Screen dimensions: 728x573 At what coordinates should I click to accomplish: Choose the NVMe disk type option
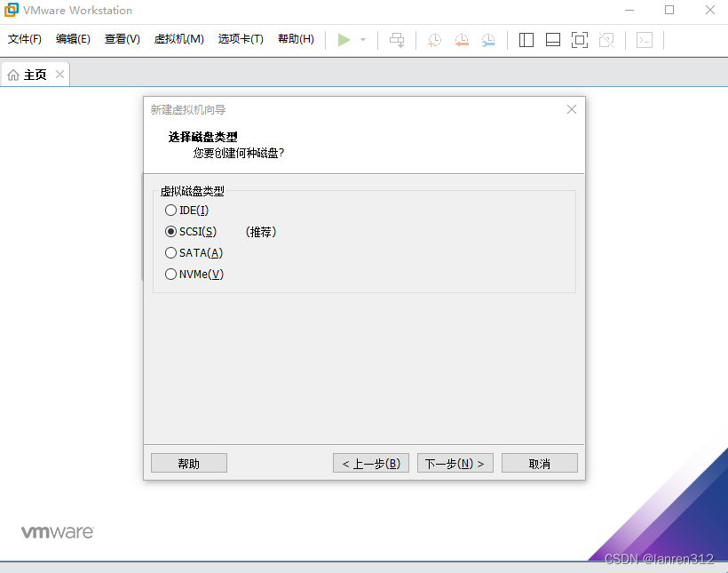click(171, 275)
